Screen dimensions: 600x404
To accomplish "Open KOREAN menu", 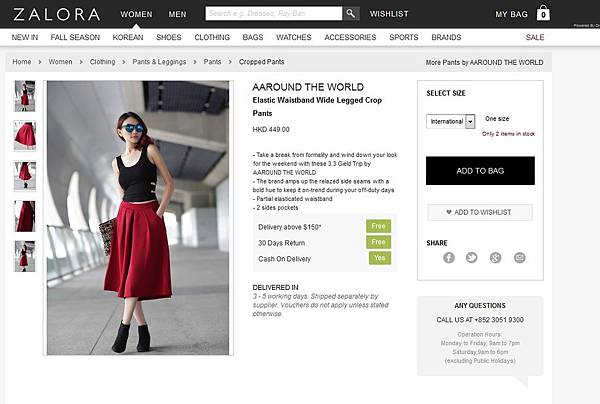I will 128,37.
